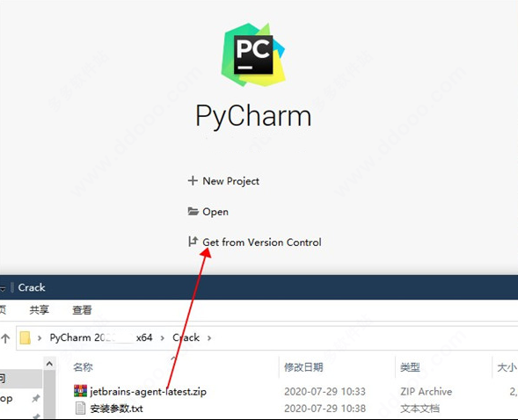Expand chevron between x64 and Crack
Image resolution: width=518 pixels, height=420 pixels.
click(162, 338)
